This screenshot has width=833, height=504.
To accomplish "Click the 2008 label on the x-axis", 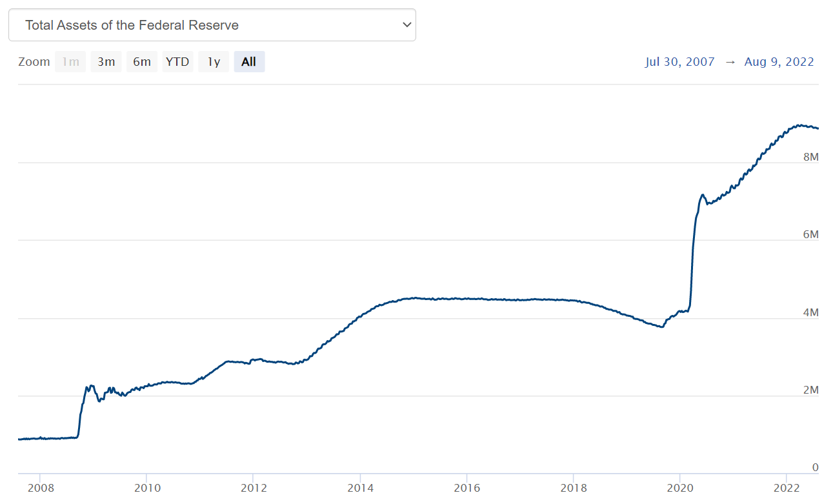I will pyautogui.click(x=41, y=489).
